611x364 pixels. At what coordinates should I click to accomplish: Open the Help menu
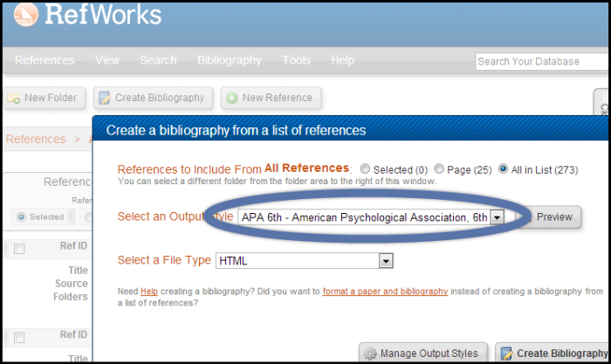(x=342, y=60)
